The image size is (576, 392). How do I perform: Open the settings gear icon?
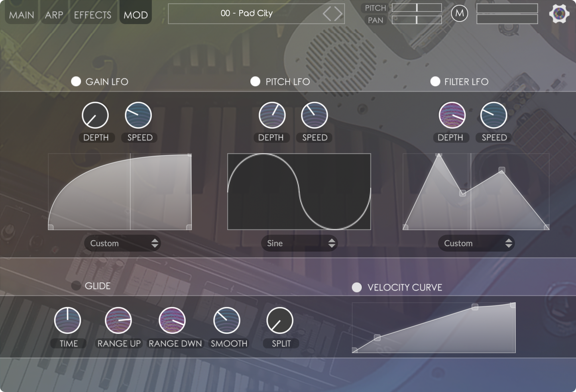click(559, 14)
